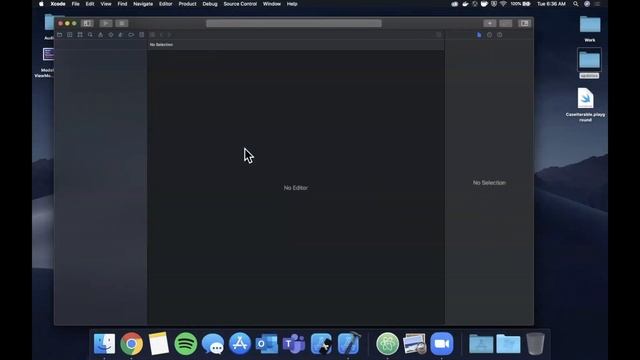The image size is (640, 360).
Task: Click the code review button in toolbar
Action: pyautogui.click(x=506, y=23)
